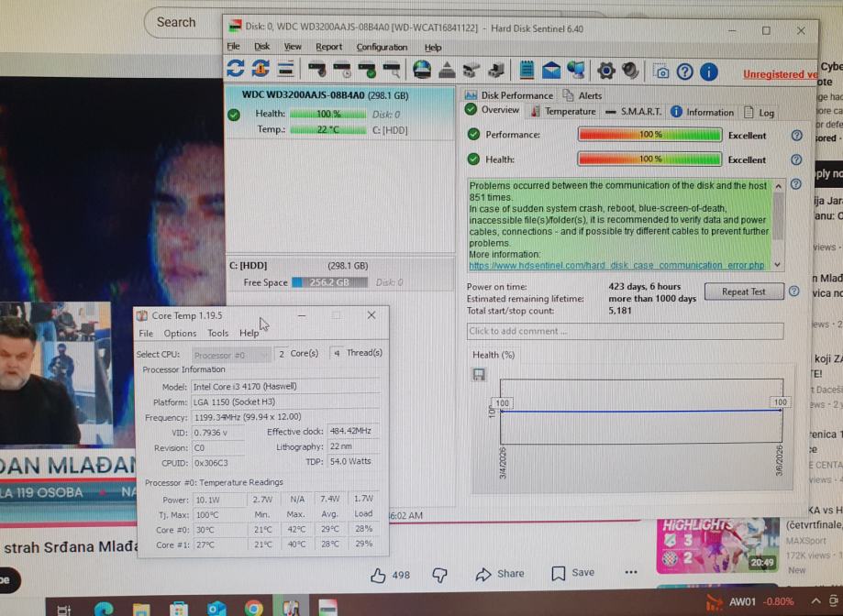Click the Repeat Test button
This screenshot has height=616, width=843.
click(x=744, y=291)
